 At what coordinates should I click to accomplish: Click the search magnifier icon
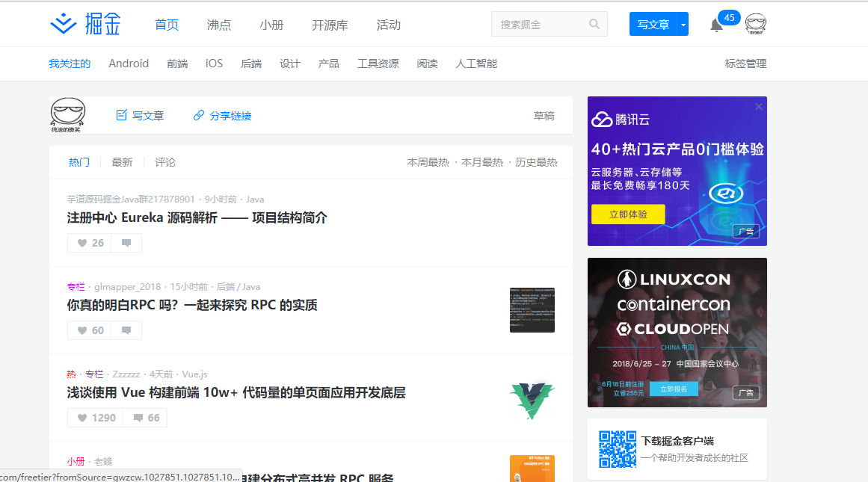[x=594, y=25]
